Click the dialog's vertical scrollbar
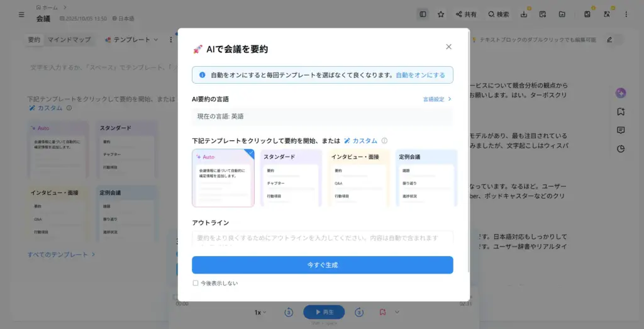The width and height of the screenshot is (644, 329). coord(469,152)
